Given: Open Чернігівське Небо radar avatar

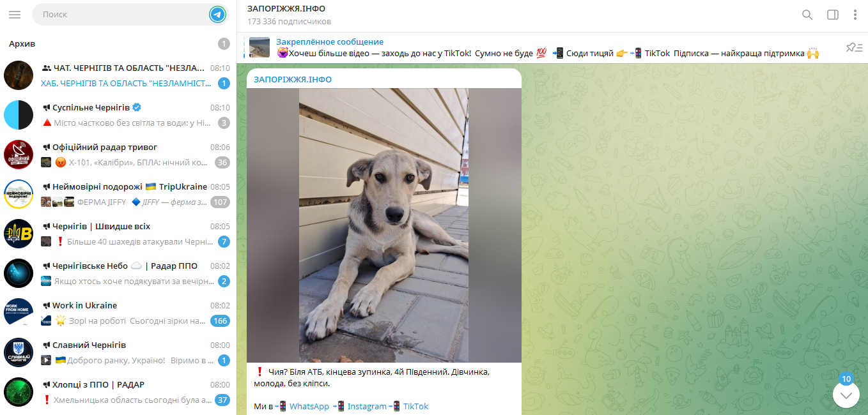Looking at the screenshot, I should coord(19,273).
